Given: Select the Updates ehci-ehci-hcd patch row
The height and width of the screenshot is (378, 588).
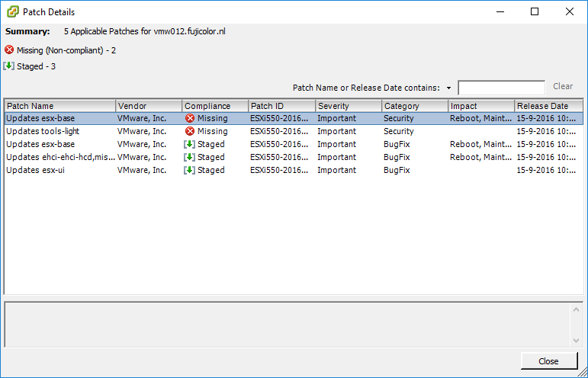Looking at the screenshot, I should pos(294,157).
